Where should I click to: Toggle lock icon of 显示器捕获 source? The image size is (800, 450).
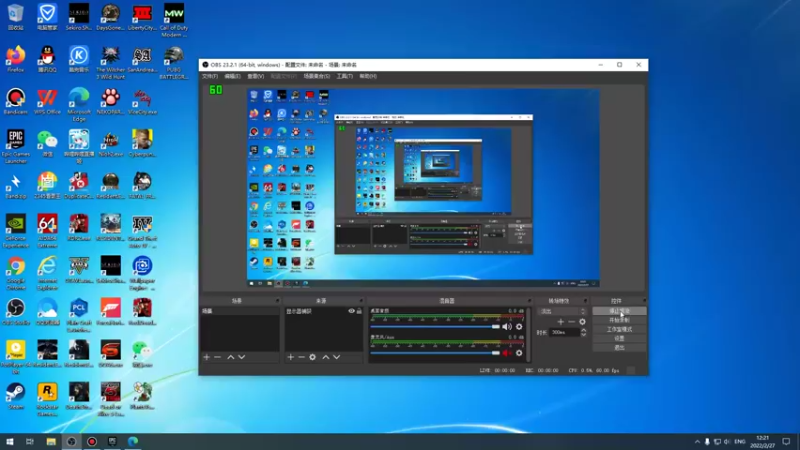[359, 311]
